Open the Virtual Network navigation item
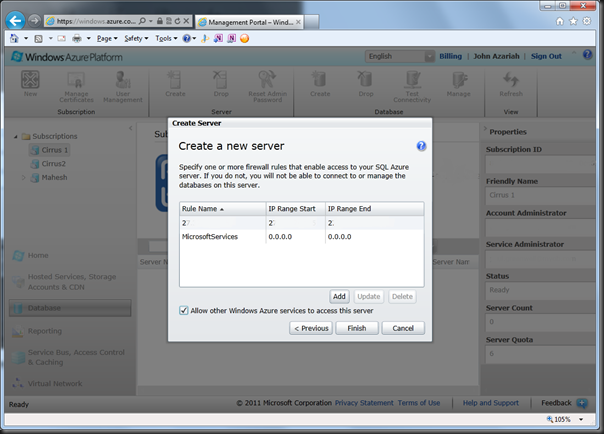Image resolution: width=604 pixels, height=434 pixels. [47, 383]
